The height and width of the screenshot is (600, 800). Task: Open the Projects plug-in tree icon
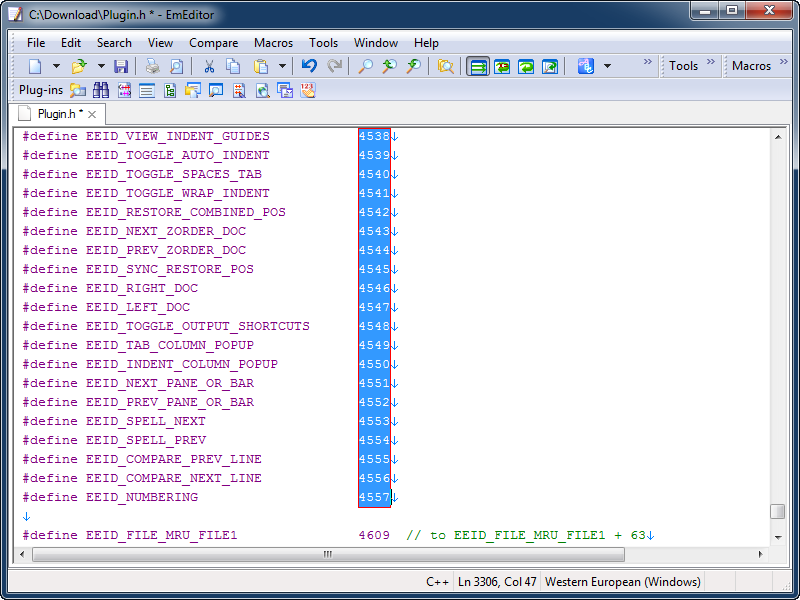(x=170, y=91)
